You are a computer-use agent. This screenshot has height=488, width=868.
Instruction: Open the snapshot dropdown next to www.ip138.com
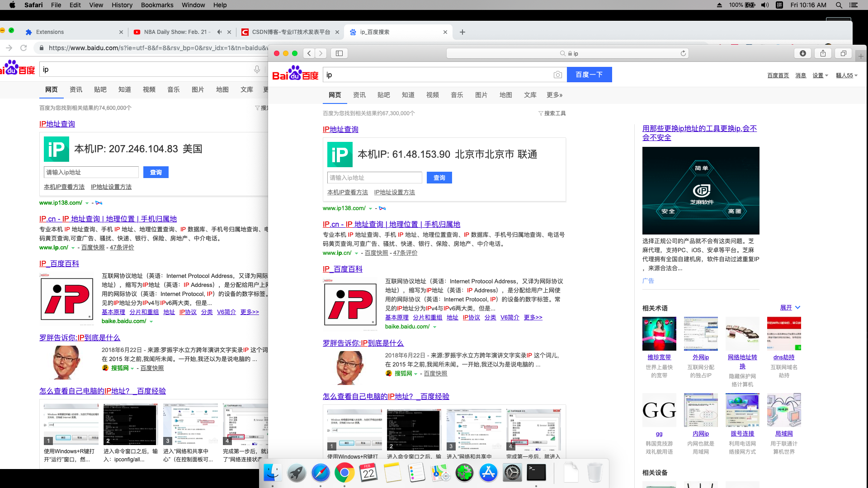click(370, 208)
